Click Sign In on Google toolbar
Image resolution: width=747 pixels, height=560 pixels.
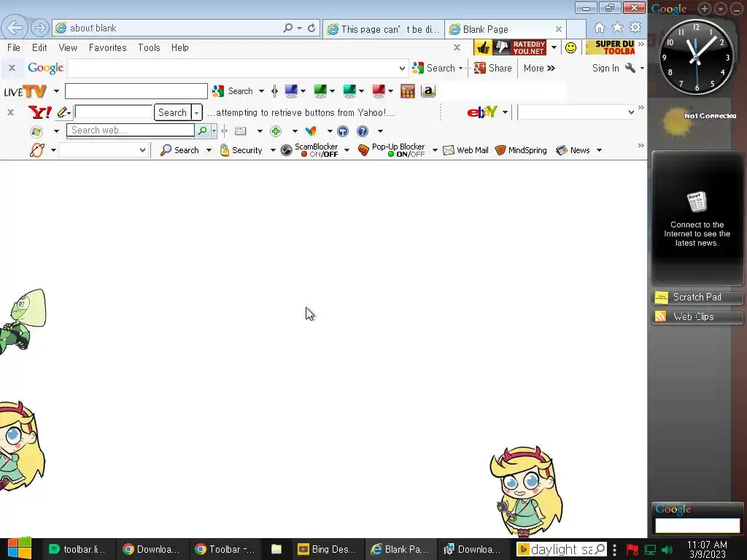point(605,68)
